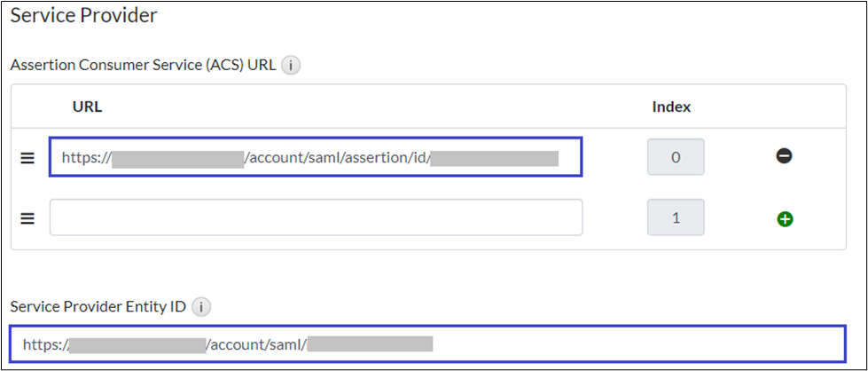Click the info icon beside ACS URL label
This screenshot has width=868, height=371.
click(x=291, y=64)
